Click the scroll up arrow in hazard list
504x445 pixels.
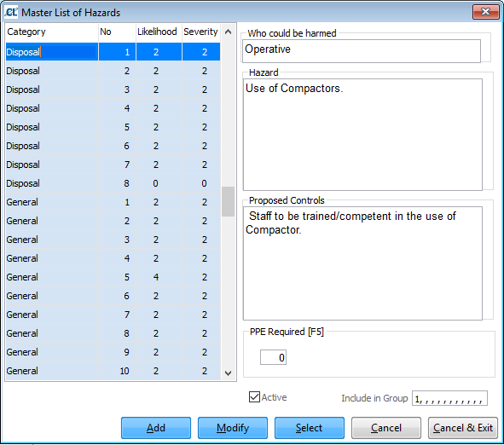click(229, 32)
